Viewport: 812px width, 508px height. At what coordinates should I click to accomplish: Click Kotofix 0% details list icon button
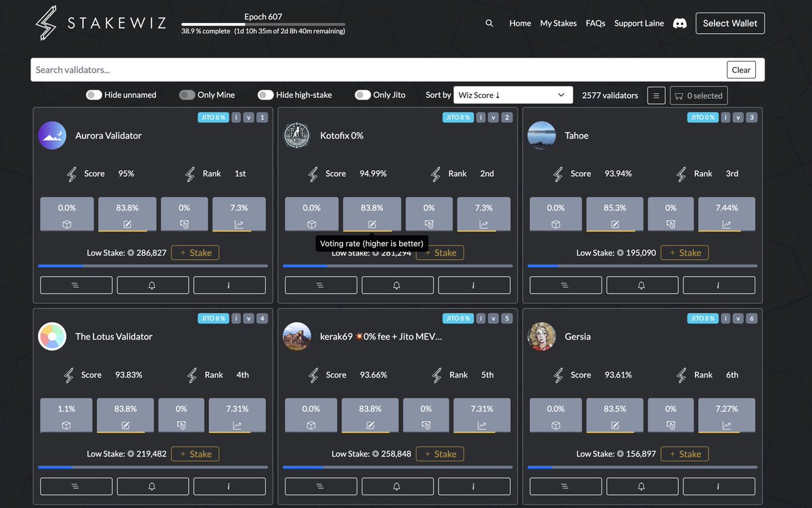pyautogui.click(x=321, y=285)
